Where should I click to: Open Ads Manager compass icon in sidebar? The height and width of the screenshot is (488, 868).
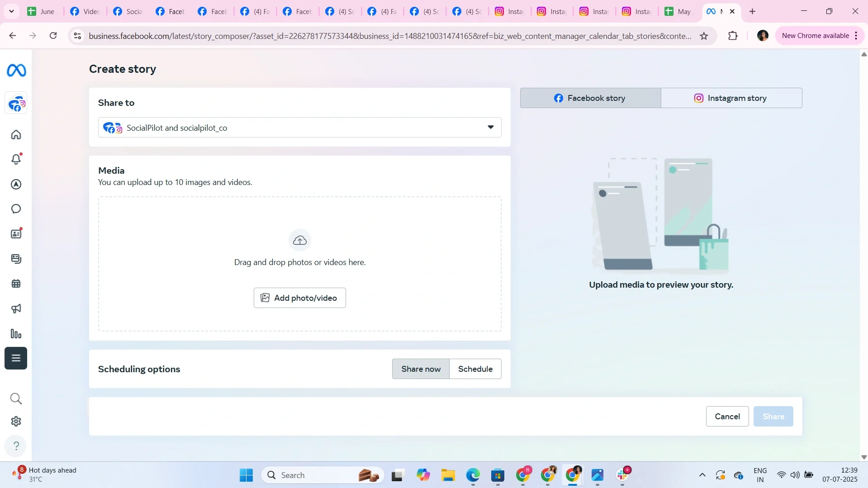[x=16, y=184]
